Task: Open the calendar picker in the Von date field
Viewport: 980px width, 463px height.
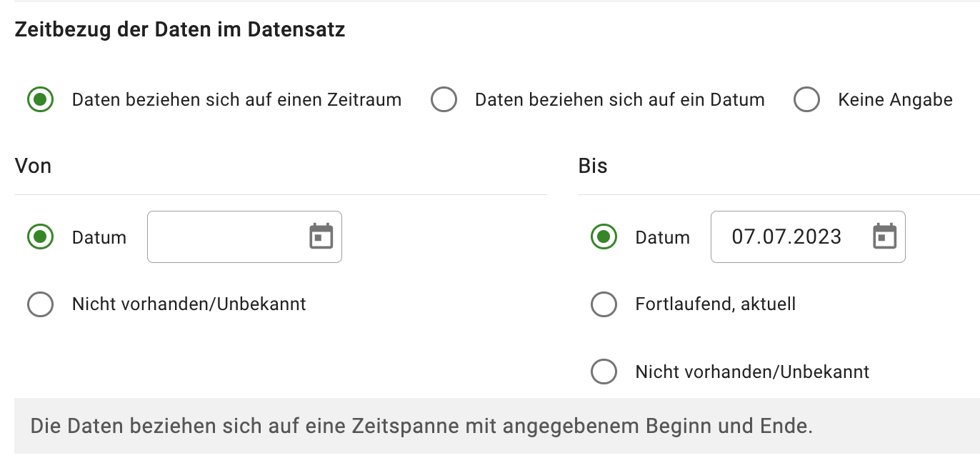Action: click(321, 237)
